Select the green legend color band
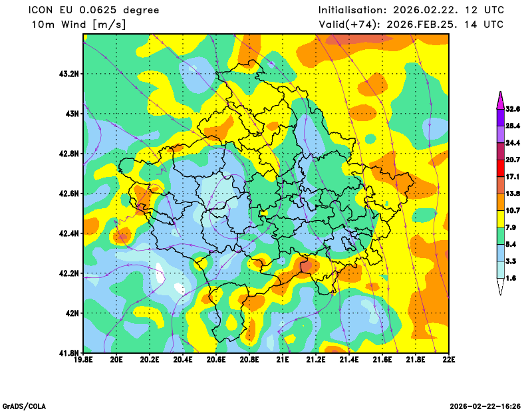 500,236
